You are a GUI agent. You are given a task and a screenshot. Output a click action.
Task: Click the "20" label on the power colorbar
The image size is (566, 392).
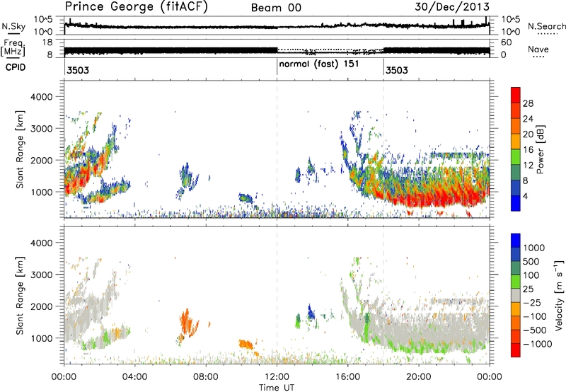(x=528, y=134)
